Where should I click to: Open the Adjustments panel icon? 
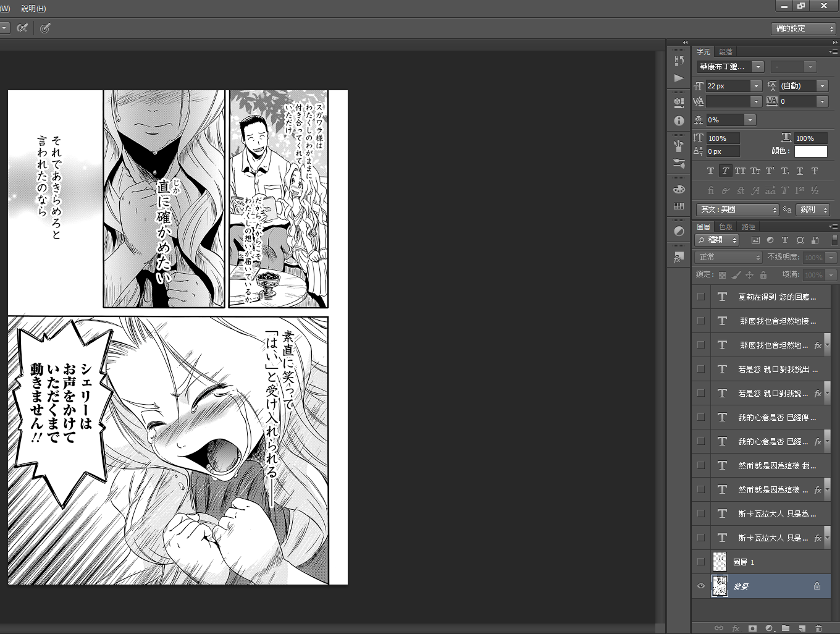pyautogui.click(x=679, y=231)
